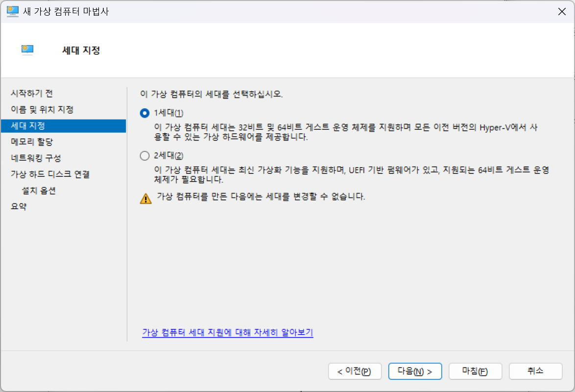575x392 pixels.
Task: Close the 새 가상 컴퓨터 마법사 window
Action: (562, 11)
